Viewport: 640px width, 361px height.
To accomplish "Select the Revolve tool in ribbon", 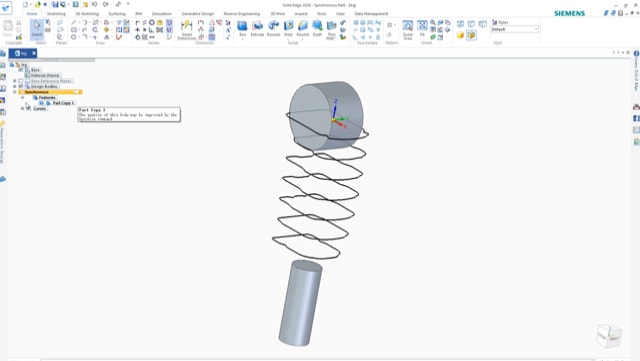I will 273,28.
